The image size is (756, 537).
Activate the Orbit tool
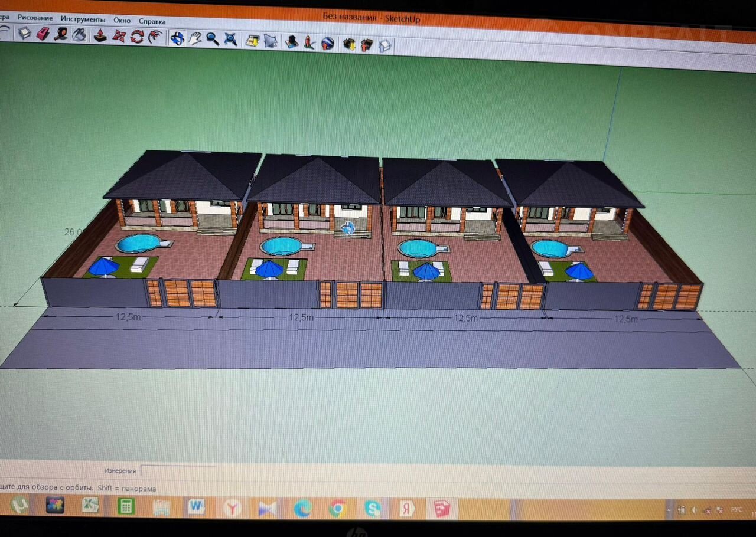[x=177, y=38]
